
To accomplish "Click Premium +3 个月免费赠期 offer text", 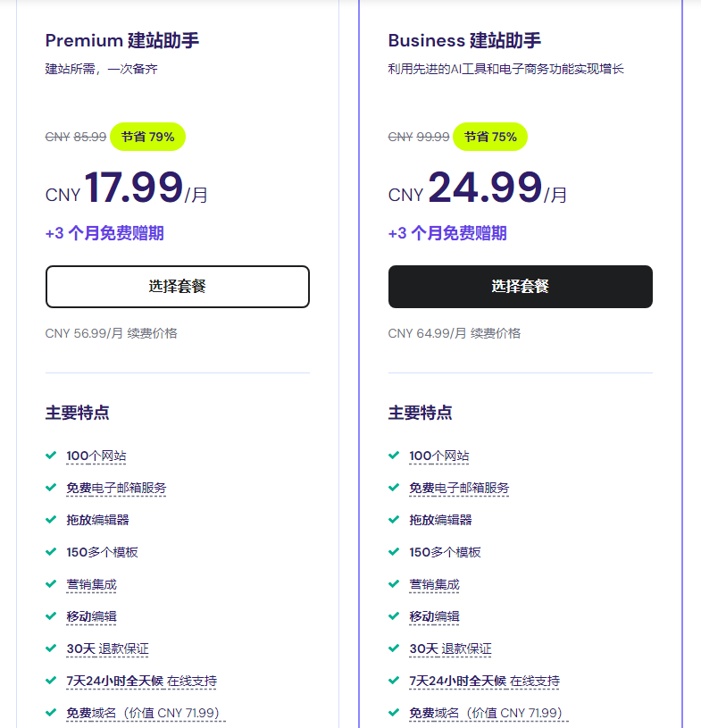I will click(104, 234).
